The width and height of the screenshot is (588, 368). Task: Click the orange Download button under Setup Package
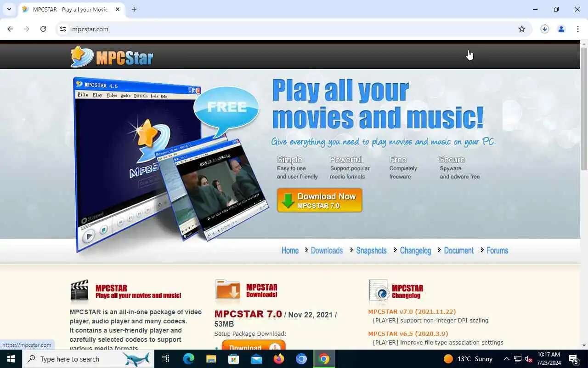(x=254, y=345)
